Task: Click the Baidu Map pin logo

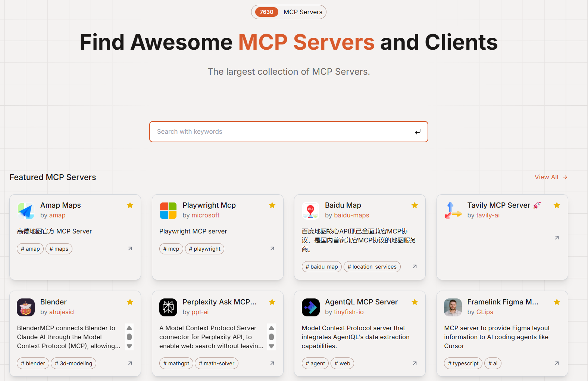Action: click(x=310, y=211)
